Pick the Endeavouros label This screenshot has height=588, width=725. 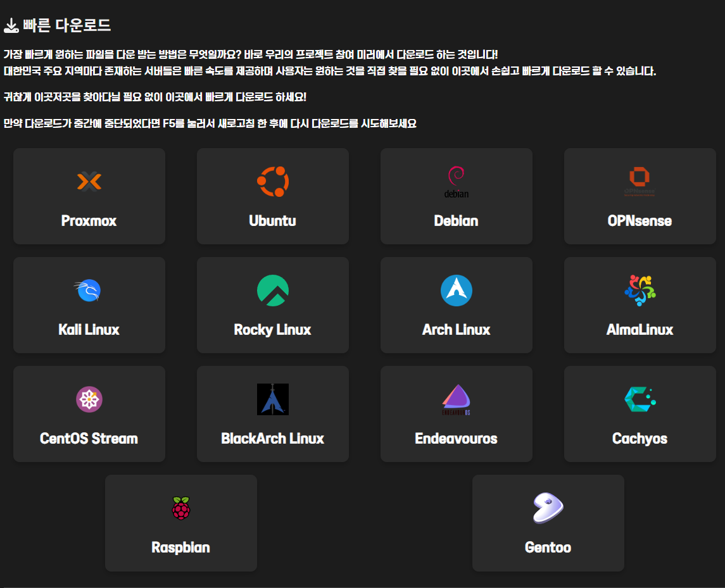[457, 439]
